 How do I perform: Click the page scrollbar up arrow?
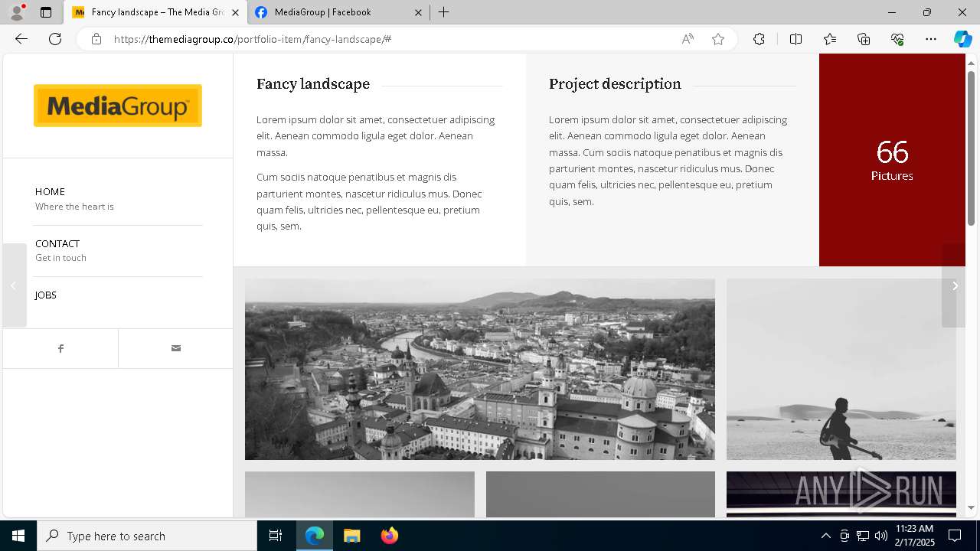point(972,63)
